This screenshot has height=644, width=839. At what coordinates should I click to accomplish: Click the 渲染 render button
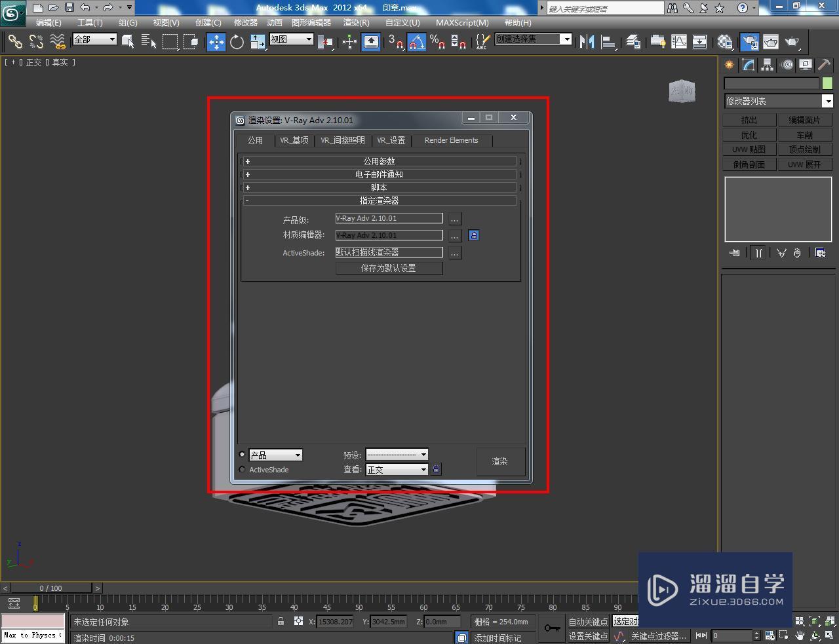click(500, 461)
